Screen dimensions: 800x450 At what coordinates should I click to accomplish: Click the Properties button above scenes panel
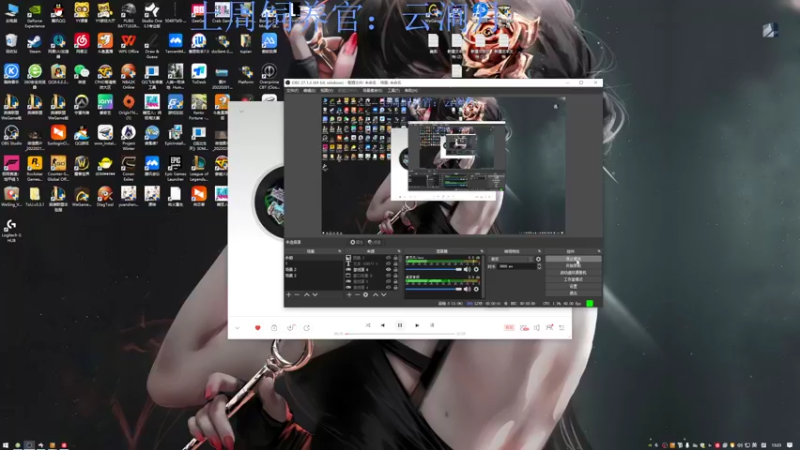pos(357,242)
